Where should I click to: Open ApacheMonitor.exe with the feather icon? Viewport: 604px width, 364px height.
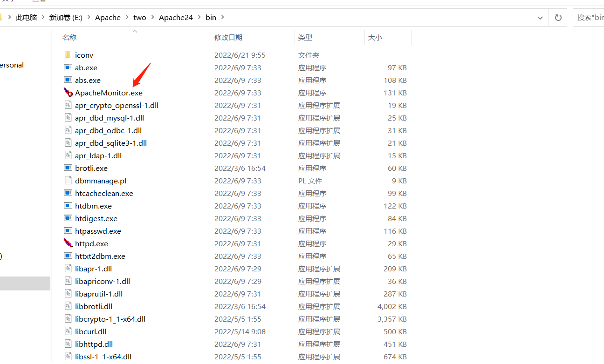(68, 93)
